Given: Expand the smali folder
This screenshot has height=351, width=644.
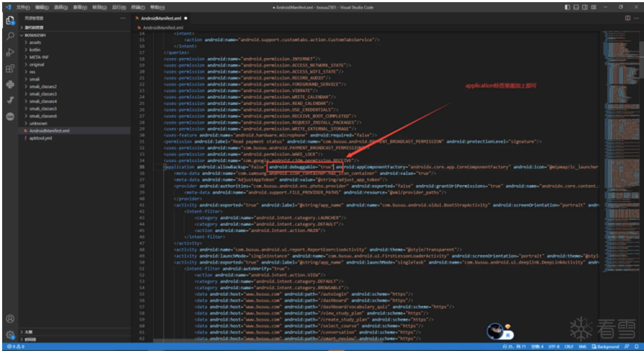Looking at the screenshot, I should [x=75, y=79].
